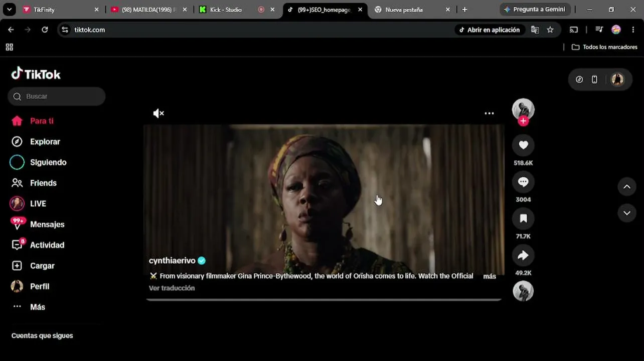Unmute the video with the speaker icon

pyautogui.click(x=158, y=113)
